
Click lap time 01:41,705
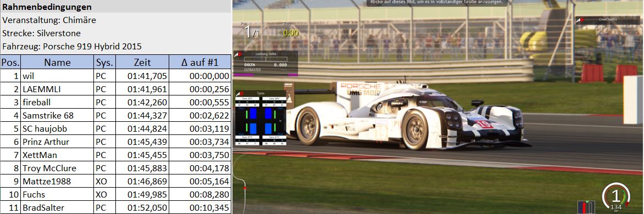tap(147, 76)
